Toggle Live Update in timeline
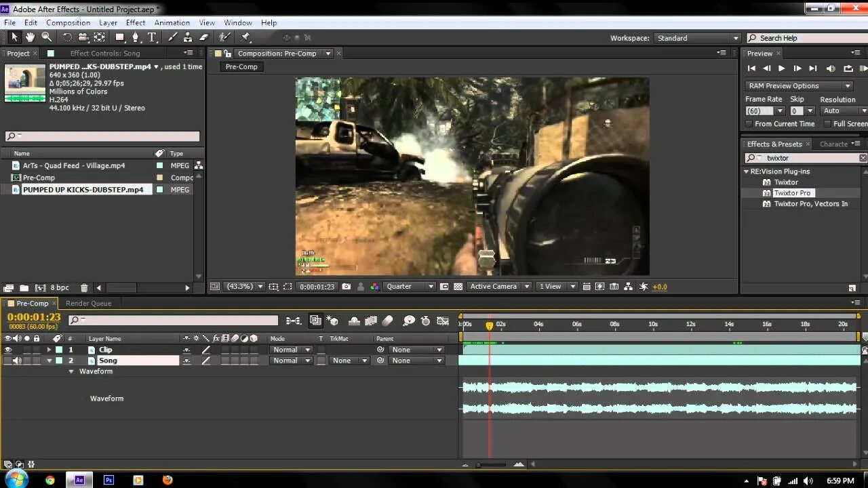Image resolution: width=868 pixels, height=488 pixels. 315,321
